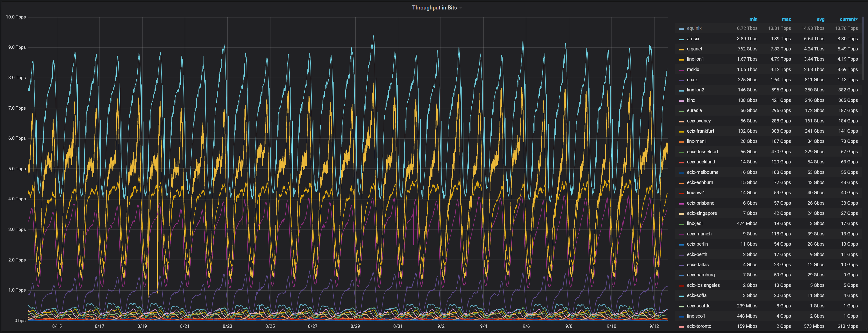Click the current column sort arrow

click(857, 19)
